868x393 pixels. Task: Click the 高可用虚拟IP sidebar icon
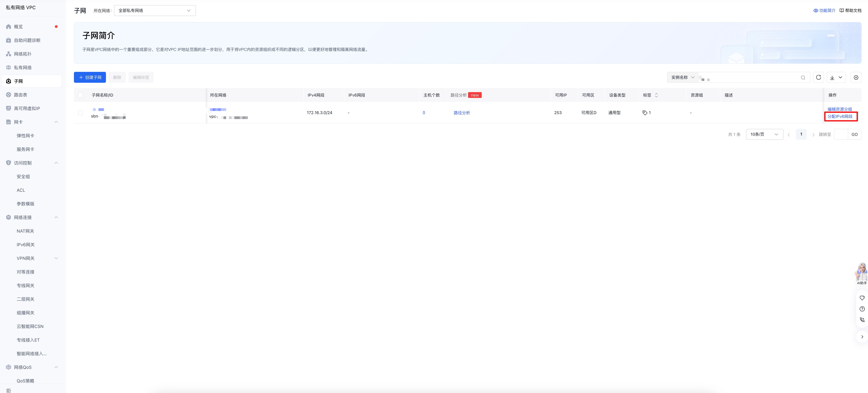(8, 108)
